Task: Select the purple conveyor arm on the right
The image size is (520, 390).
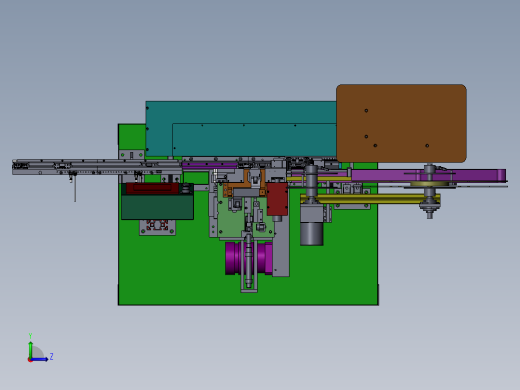Action: [428, 175]
